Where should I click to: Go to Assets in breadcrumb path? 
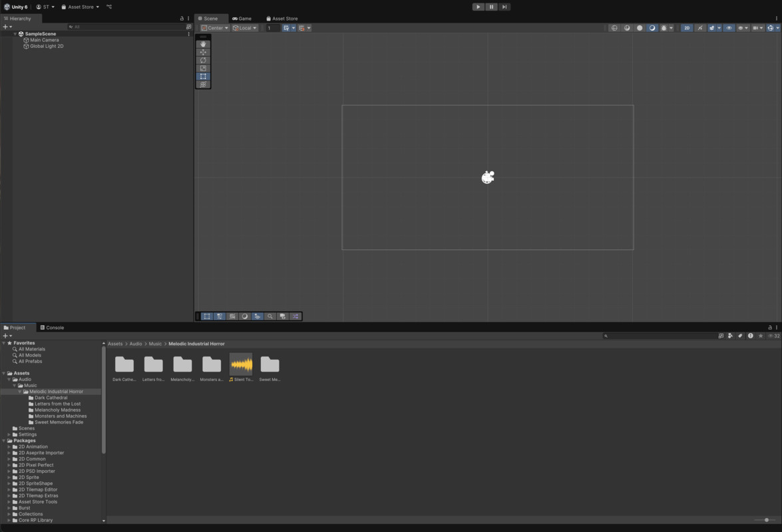[115, 344]
